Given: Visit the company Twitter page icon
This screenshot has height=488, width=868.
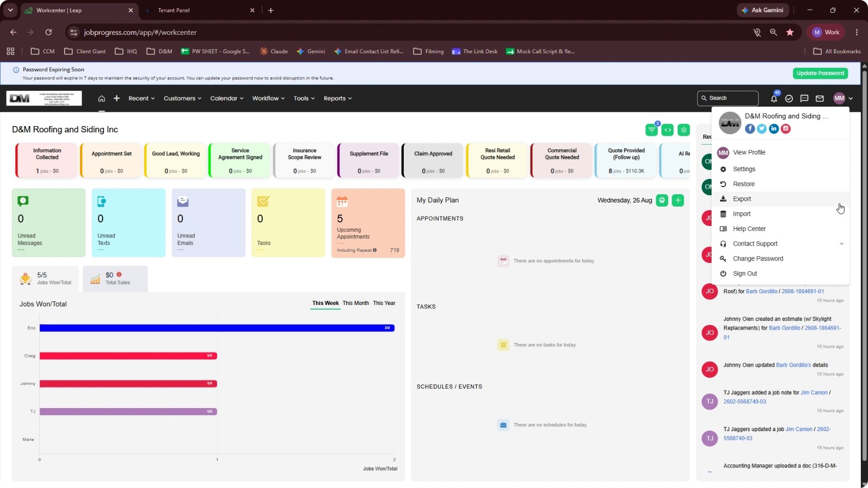Looking at the screenshot, I should tap(762, 129).
